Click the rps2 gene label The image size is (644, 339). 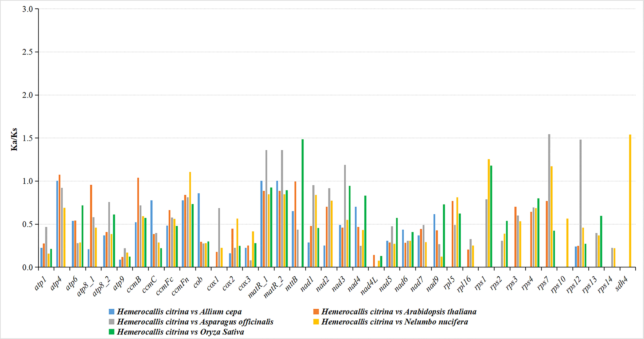point(496,284)
